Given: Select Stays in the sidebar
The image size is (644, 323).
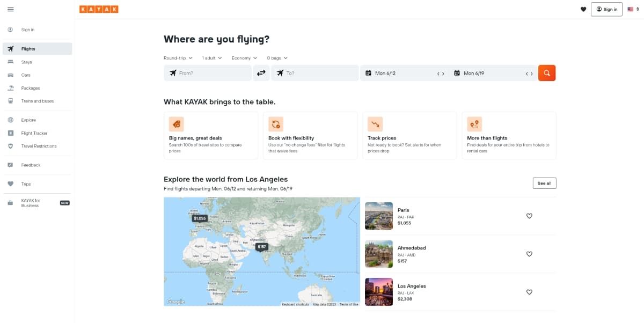Looking at the screenshot, I should (27, 62).
